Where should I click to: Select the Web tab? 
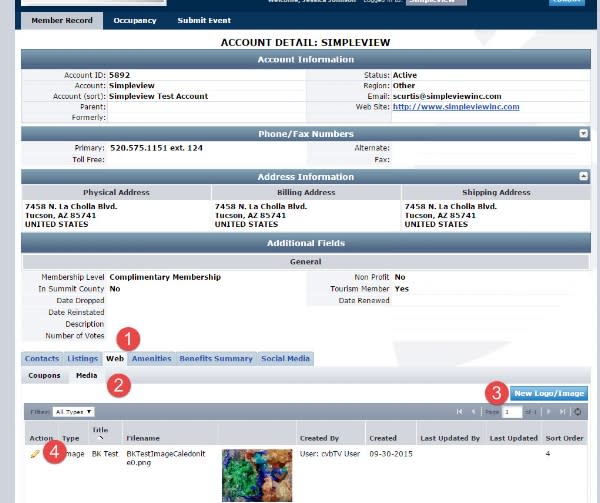[x=115, y=358]
